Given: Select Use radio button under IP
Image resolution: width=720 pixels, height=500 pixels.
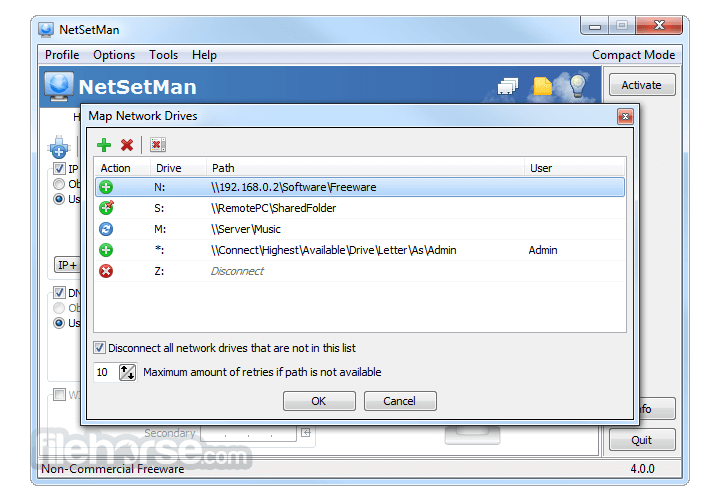Looking at the screenshot, I should 59,199.
